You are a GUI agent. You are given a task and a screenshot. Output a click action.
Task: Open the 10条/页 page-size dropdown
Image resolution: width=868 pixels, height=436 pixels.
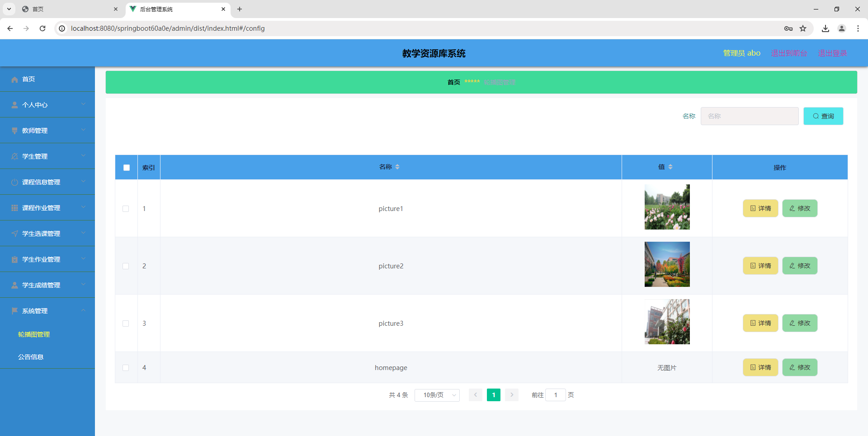[437, 395]
